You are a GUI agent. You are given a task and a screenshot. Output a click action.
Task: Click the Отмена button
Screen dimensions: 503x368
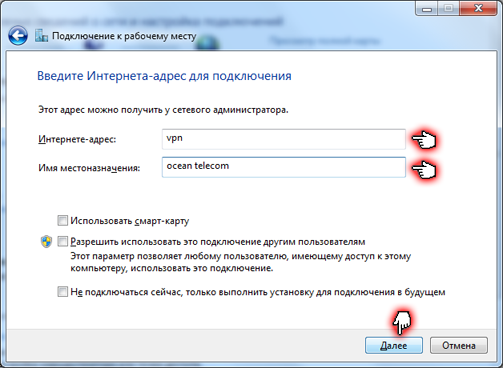click(459, 345)
